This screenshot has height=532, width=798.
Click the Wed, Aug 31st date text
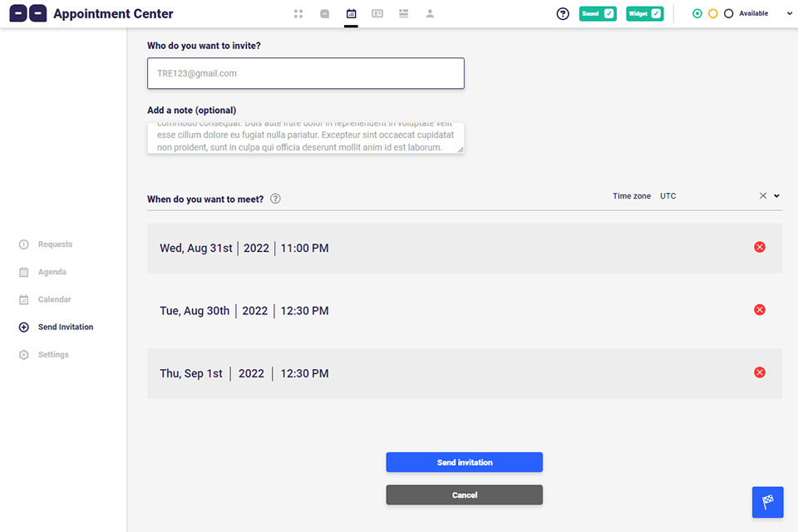(x=196, y=249)
